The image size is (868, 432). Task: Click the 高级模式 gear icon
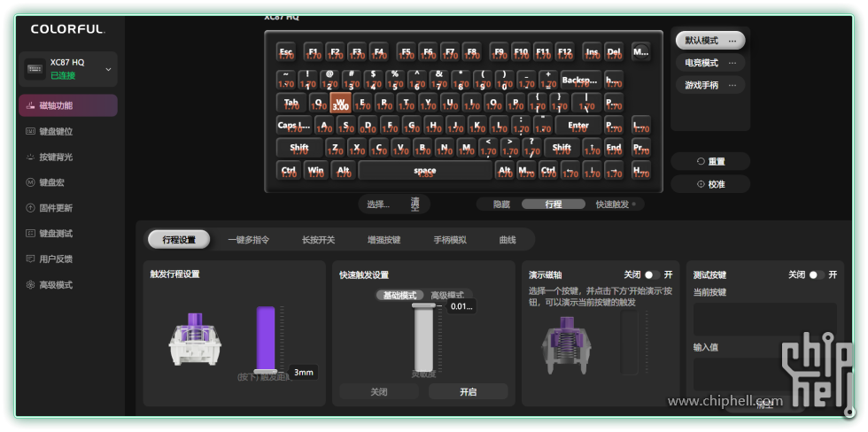[x=30, y=285]
